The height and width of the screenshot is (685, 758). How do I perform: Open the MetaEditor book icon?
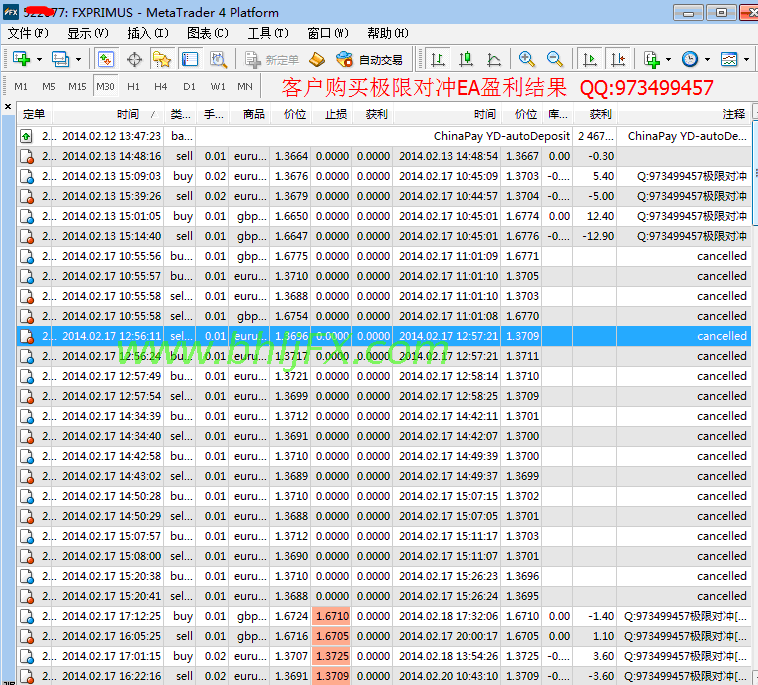[x=317, y=59]
